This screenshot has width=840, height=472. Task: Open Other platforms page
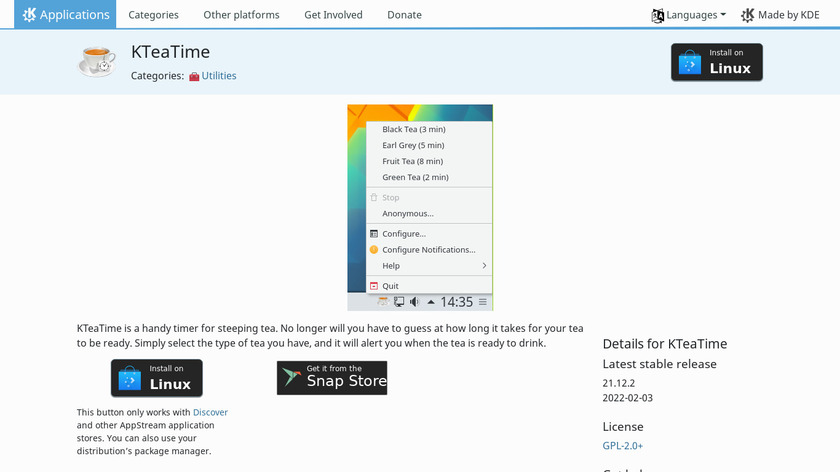[241, 15]
